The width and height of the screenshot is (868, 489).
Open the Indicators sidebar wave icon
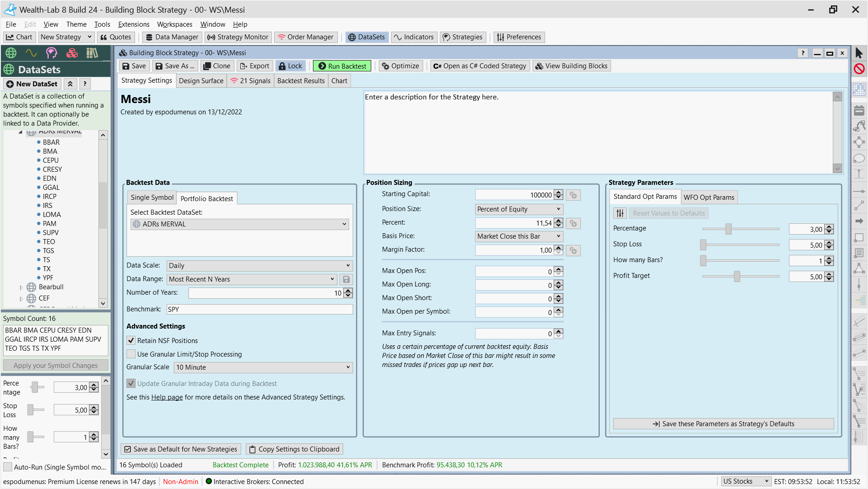pos(31,53)
